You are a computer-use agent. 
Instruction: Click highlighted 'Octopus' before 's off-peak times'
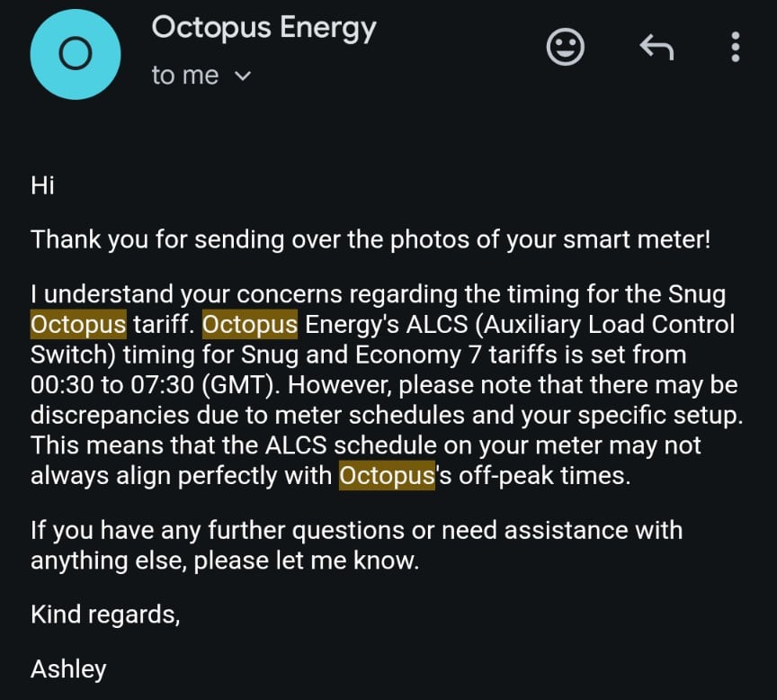pos(387,476)
